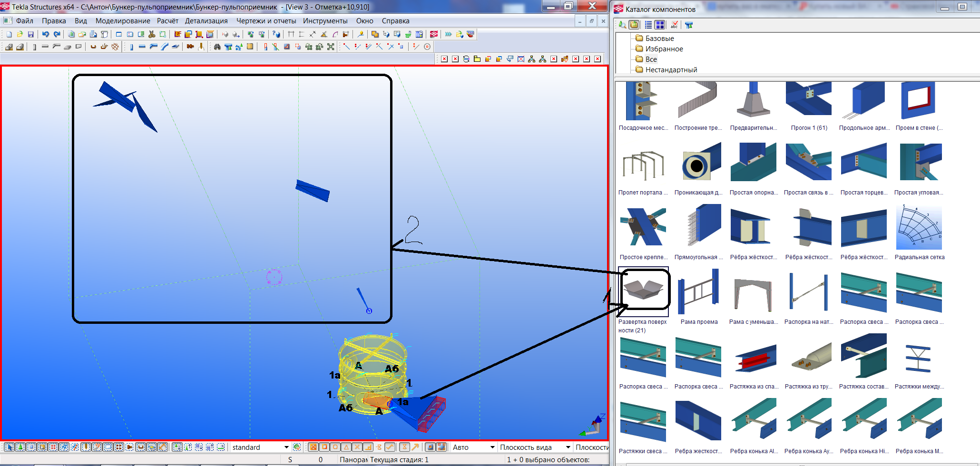Toggle the snap to end points switch

(x=324, y=447)
